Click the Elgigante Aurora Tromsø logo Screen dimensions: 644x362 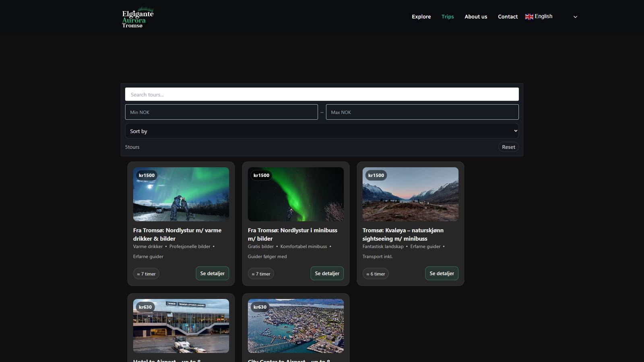click(x=138, y=17)
